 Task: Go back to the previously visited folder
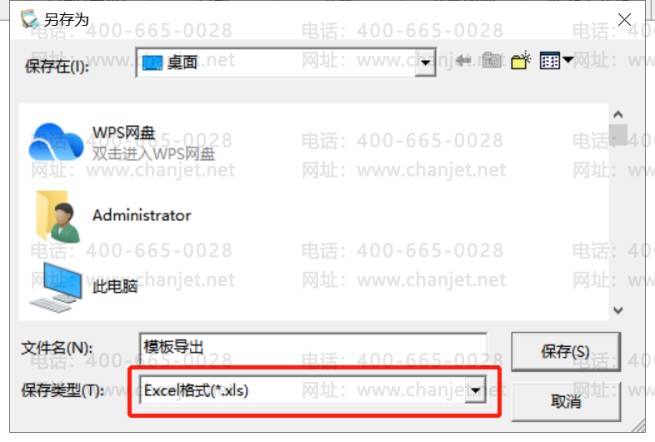[x=463, y=61]
